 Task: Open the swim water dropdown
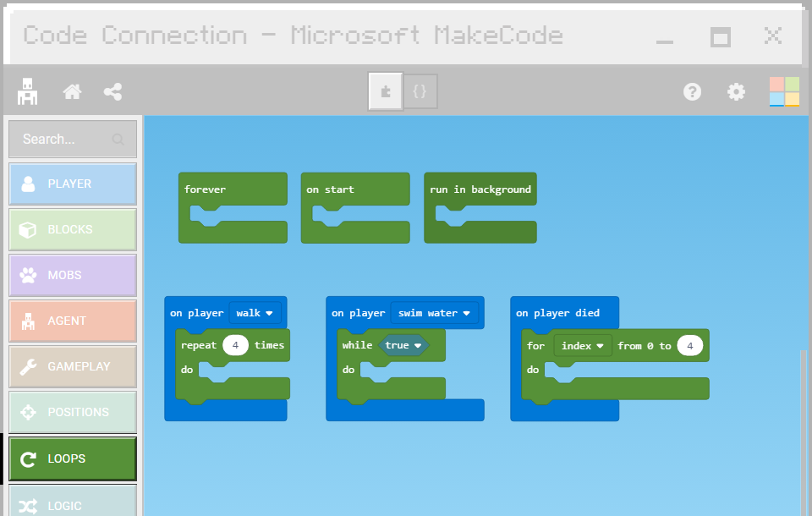[434, 313]
